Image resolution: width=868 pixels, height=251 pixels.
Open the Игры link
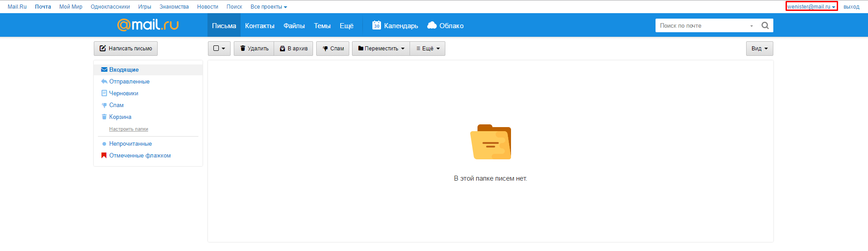(x=145, y=7)
